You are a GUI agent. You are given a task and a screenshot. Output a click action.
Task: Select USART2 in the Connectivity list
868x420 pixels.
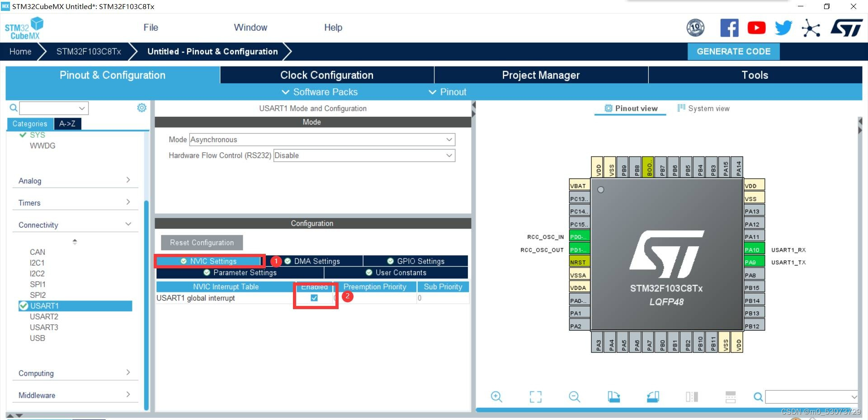(x=44, y=316)
